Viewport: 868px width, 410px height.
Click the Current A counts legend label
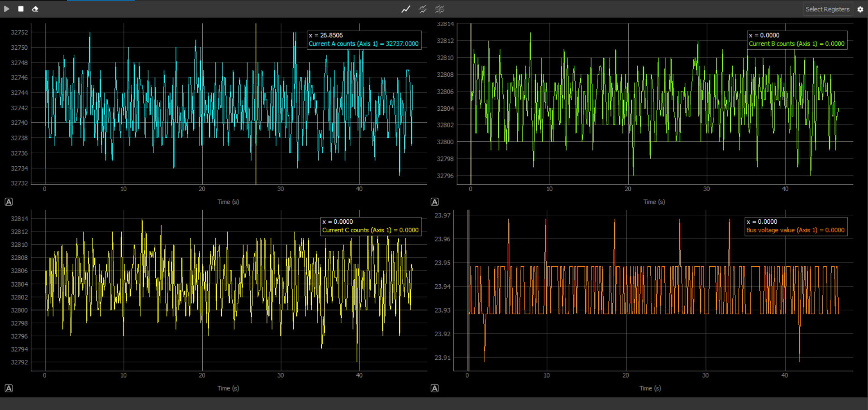pyautogui.click(x=363, y=44)
